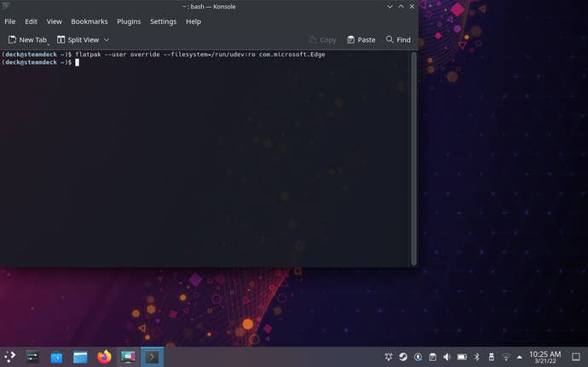588x367 pixels.
Task: Open the Bookmarks menu
Action: click(89, 21)
